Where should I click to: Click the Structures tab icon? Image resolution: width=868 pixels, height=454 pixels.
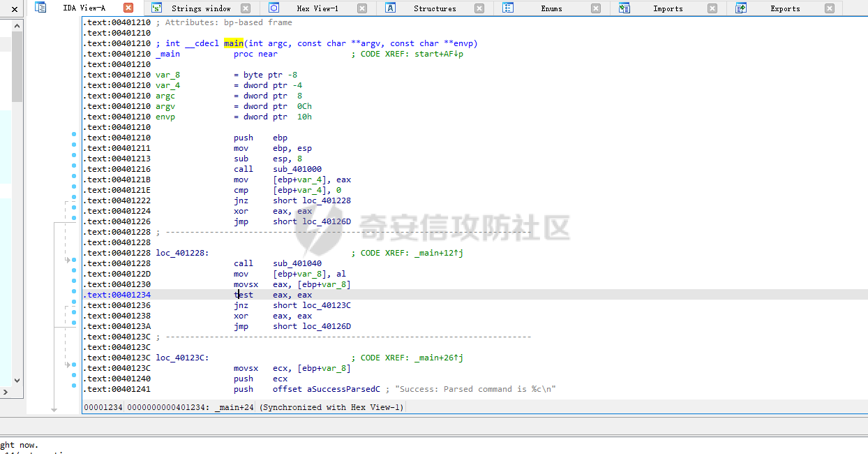[x=391, y=8]
